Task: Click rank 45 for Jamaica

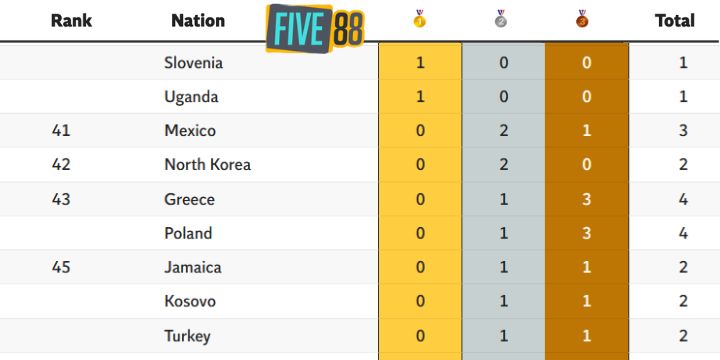Action: 61,267
